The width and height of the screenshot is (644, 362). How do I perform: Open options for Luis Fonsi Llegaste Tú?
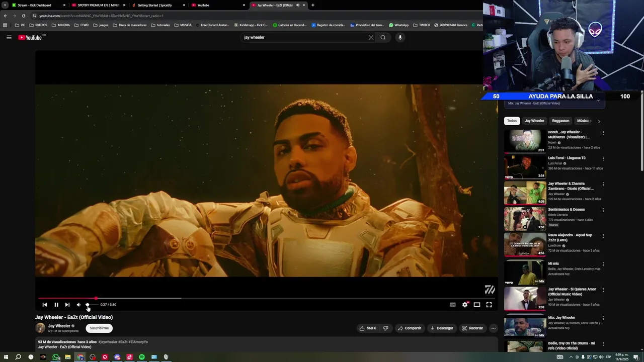(603, 158)
